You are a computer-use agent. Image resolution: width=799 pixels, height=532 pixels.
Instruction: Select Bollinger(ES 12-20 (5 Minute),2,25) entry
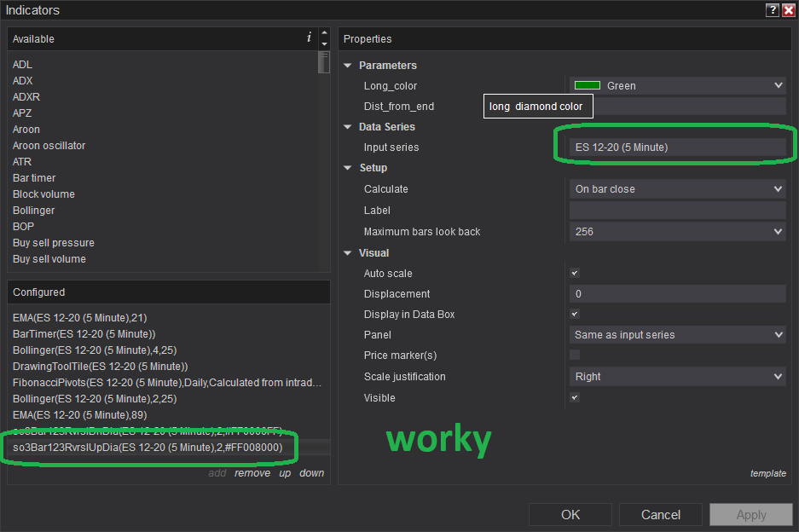[95, 399]
